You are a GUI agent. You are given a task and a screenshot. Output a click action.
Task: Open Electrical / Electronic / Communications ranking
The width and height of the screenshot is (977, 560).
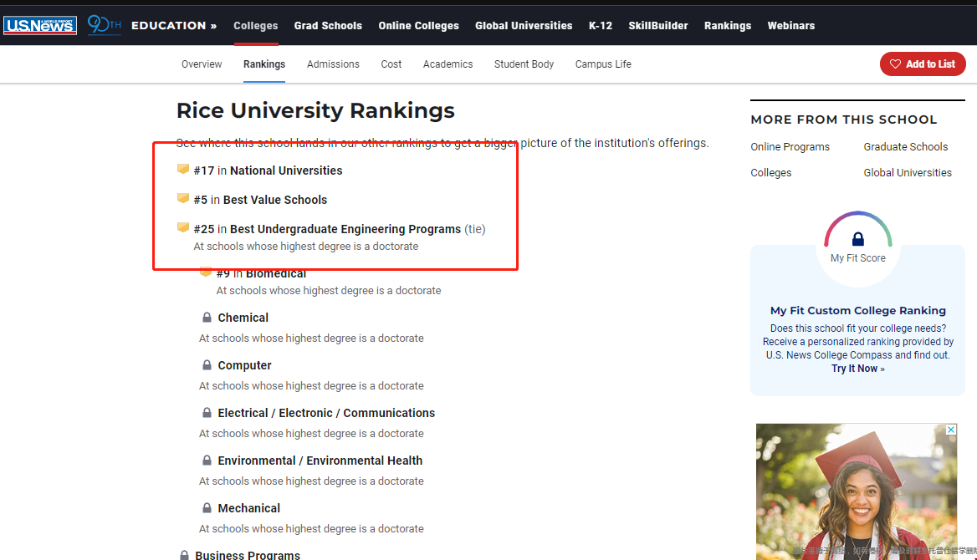(x=326, y=413)
